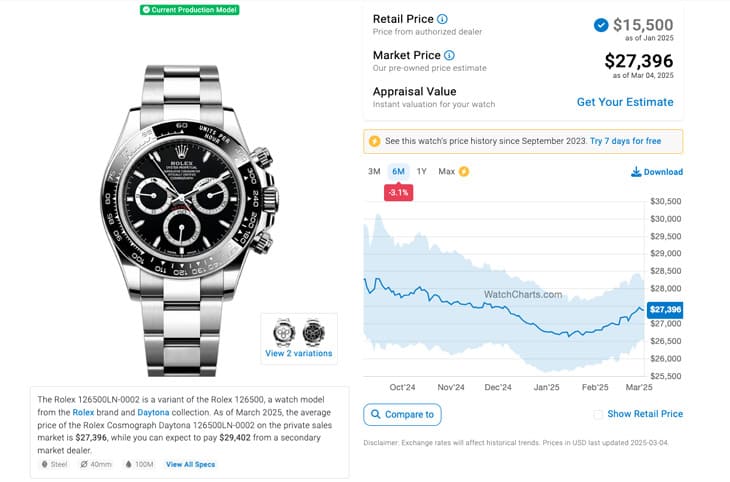Click the Market Price info icon
730x482 pixels.
coord(449,55)
